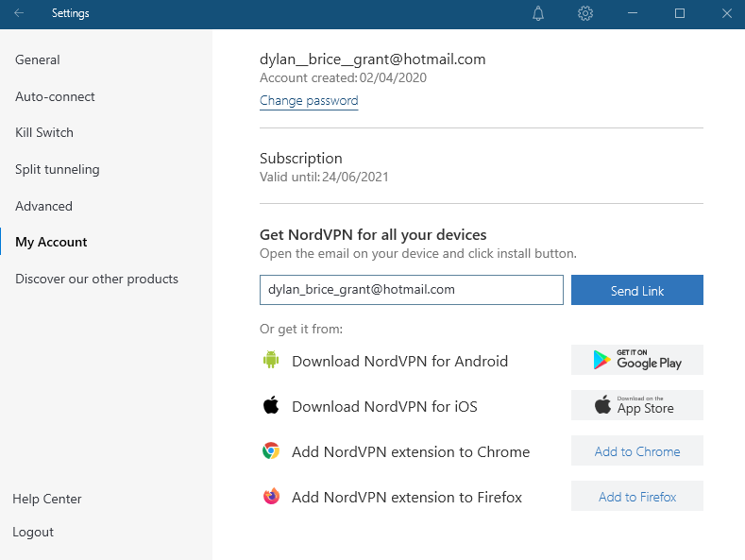Viewport: 745px width, 560px height.
Task: Open the Help Center
Action: [47, 499]
